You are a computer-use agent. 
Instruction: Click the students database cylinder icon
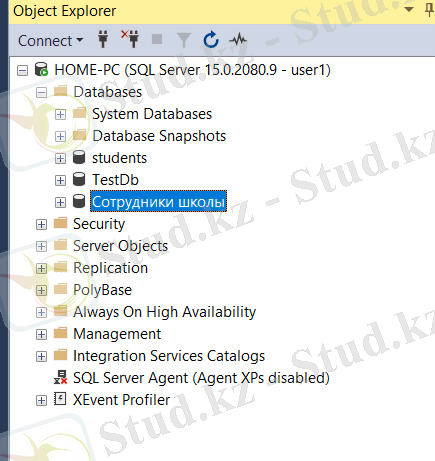pos(79,157)
